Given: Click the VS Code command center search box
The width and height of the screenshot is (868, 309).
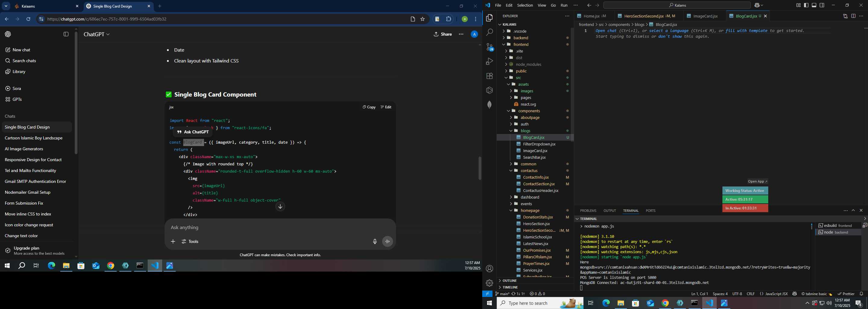Looking at the screenshot, I should click(677, 5).
